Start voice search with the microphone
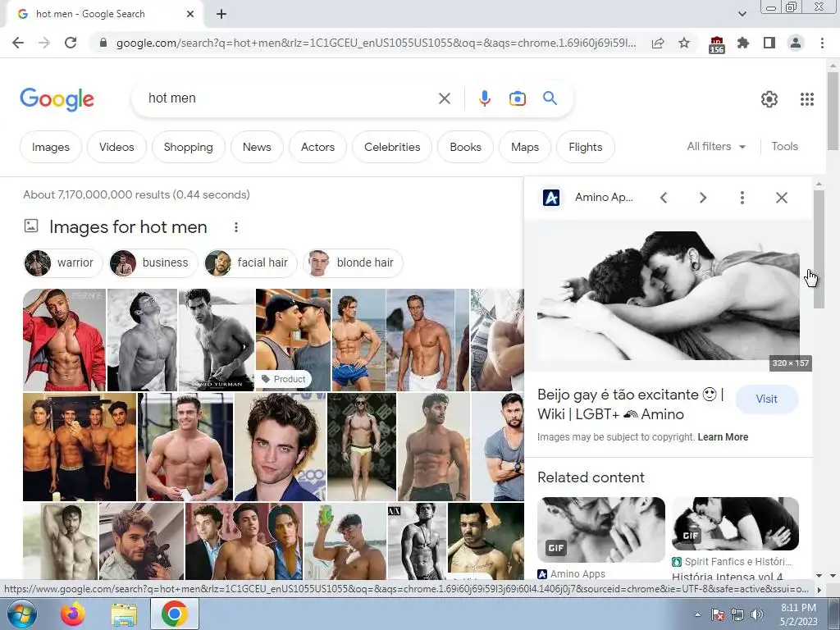840x630 pixels. click(484, 98)
